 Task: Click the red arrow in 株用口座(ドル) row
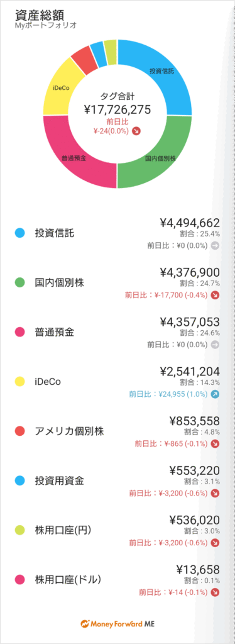(215, 592)
